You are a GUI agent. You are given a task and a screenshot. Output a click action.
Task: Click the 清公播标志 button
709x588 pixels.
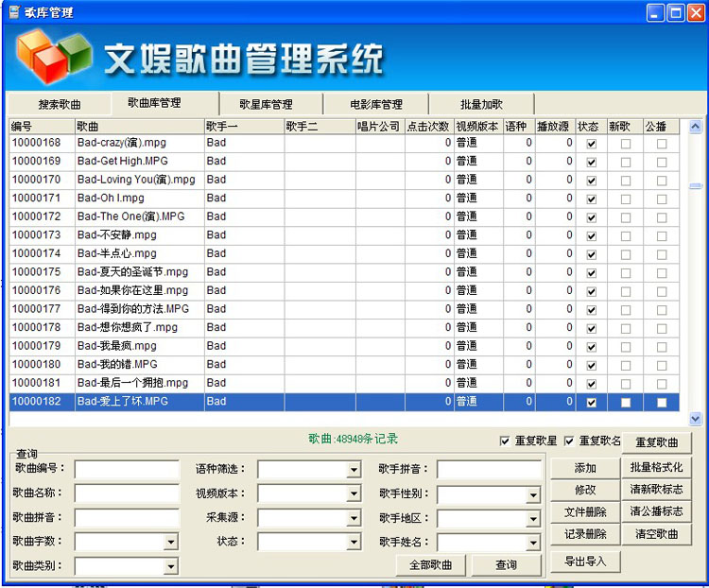[x=657, y=511]
